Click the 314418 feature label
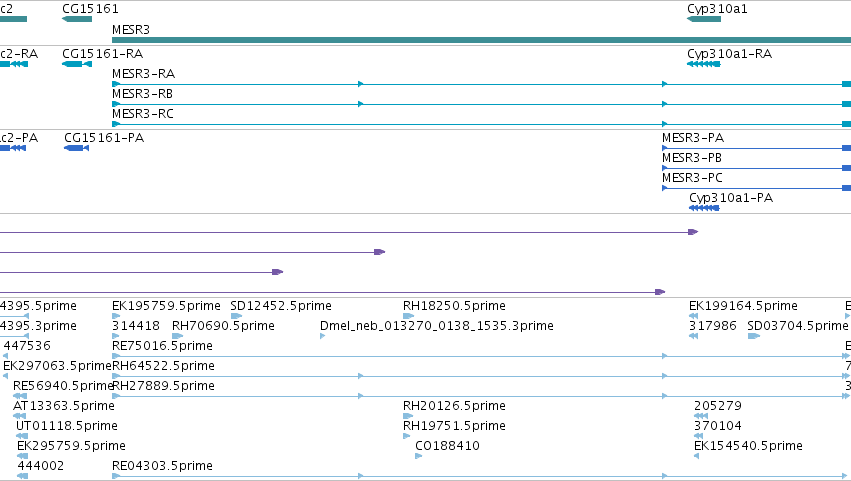 click(x=136, y=326)
